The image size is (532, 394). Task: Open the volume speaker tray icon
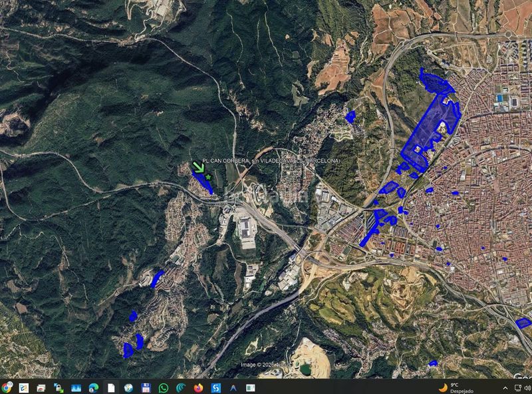click(x=527, y=388)
